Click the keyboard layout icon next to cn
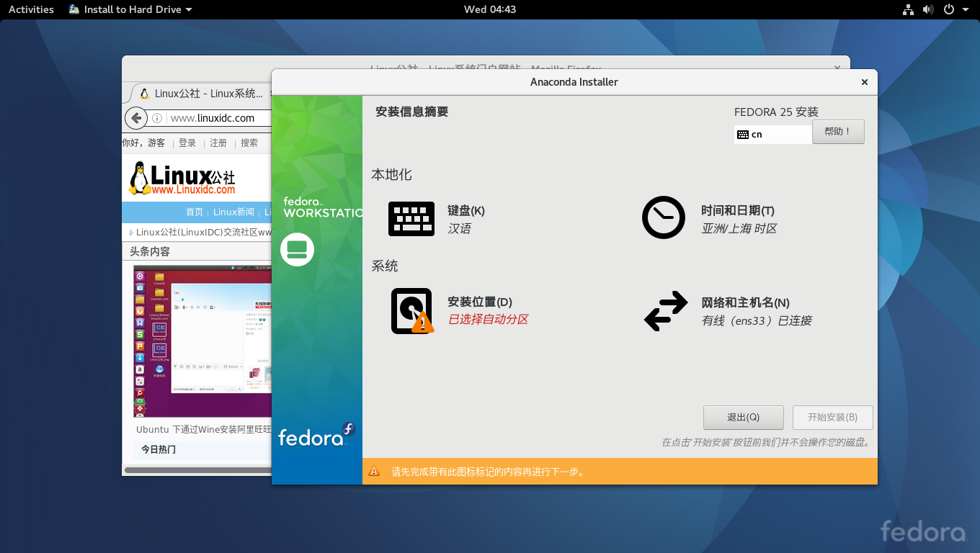Screen dimensions: 980x553 pos(743,135)
